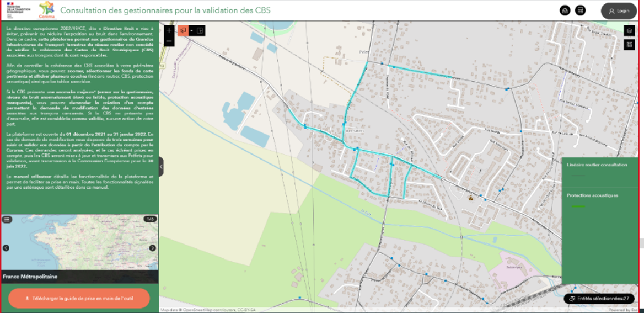Click the basemap gallery round icon in header
This screenshot has height=313, width=644.
[565, 10]
